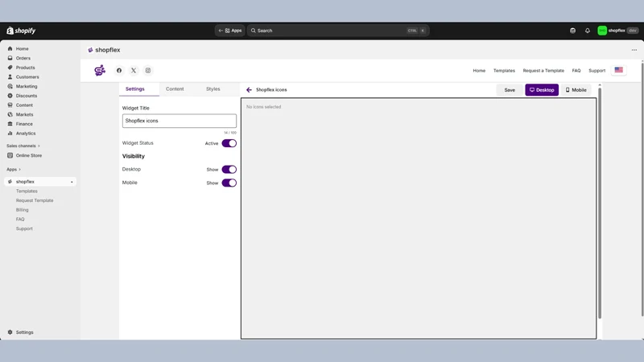Click the US flag language selector

[x=618, y=70]
